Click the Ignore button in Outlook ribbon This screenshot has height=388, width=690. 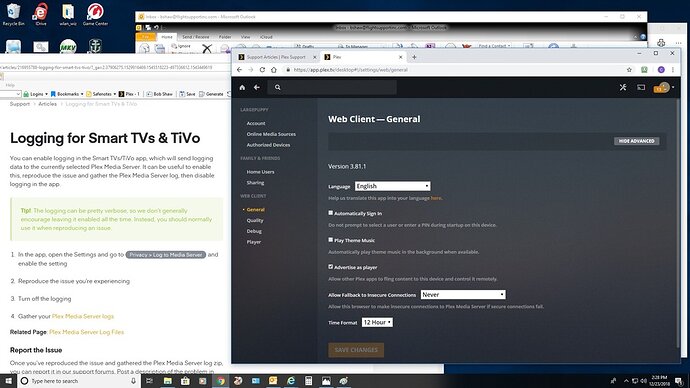click(181, 46)
